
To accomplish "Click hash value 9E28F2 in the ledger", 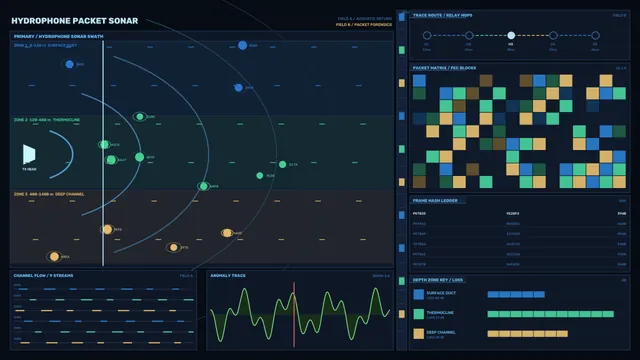I will coord(513,213).
